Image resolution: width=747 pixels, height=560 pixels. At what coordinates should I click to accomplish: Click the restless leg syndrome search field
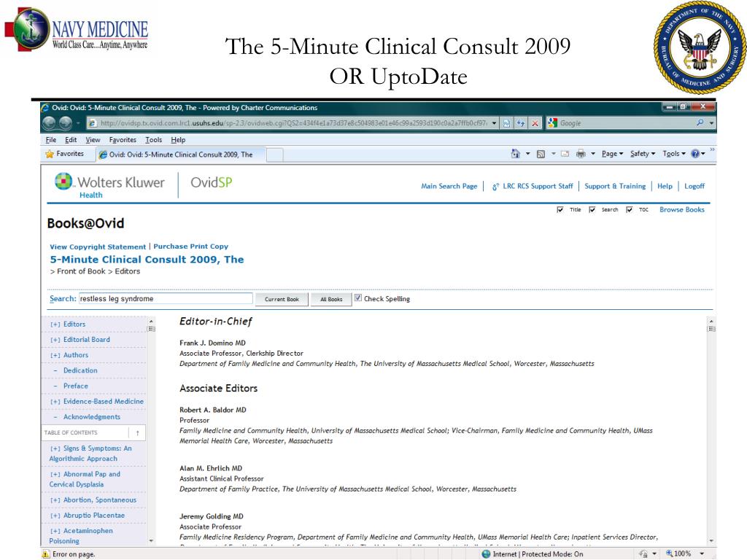(x=166, y=298)
